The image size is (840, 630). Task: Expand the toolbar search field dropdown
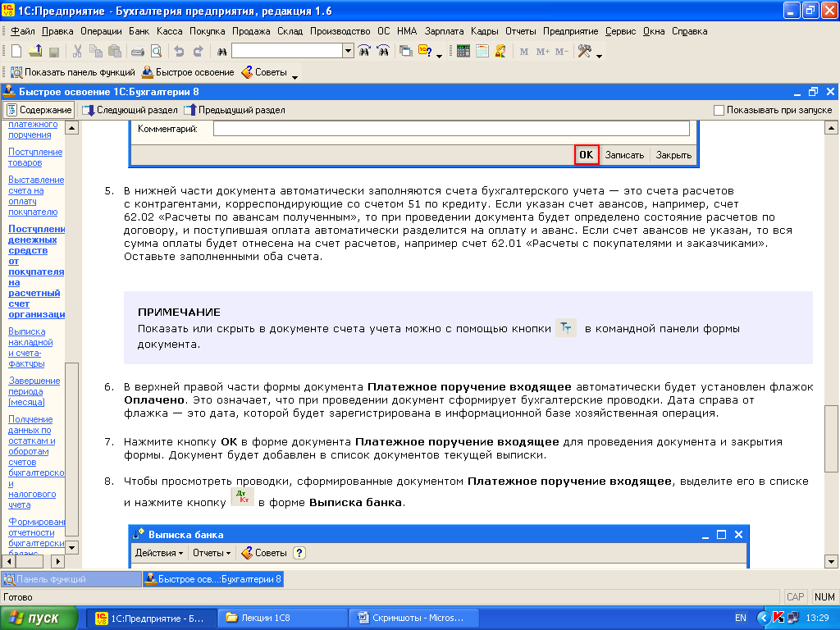pyautogui.click(x=348, y=52)
